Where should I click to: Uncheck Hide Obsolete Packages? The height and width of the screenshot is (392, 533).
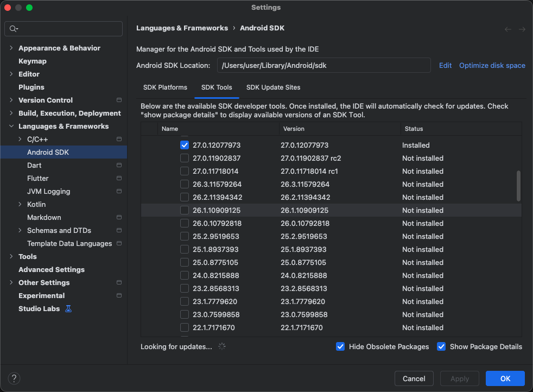pyautogui.click(x=340, y=346)
